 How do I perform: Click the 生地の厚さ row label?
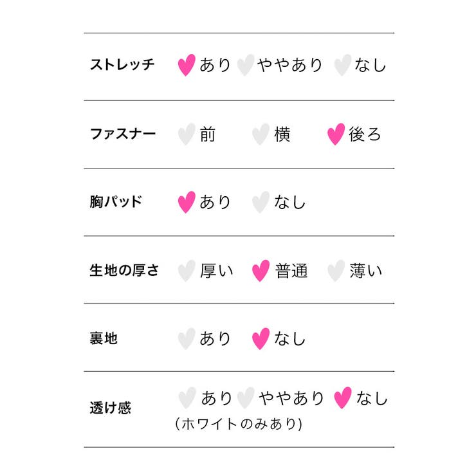[124, 271]
